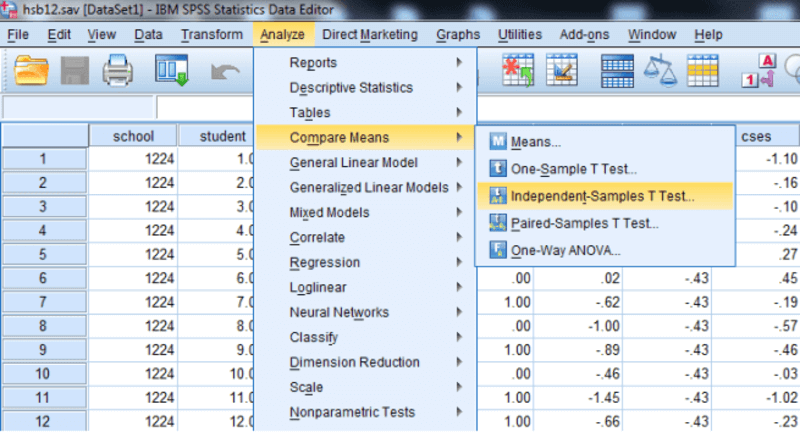Viewport: 800px width, 432px height.
Task: Click the Value Labels toolbar icon
Action: coord(759,70)
